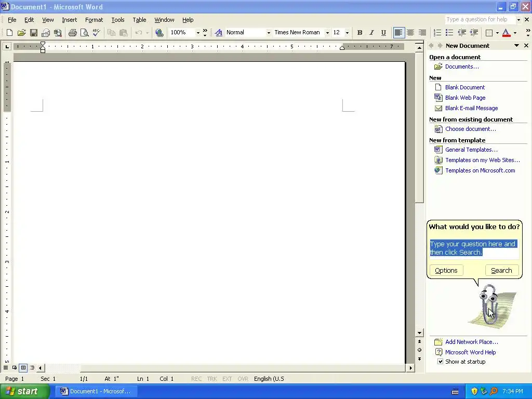Click the Numbering list icon

[x=437, y=33]
